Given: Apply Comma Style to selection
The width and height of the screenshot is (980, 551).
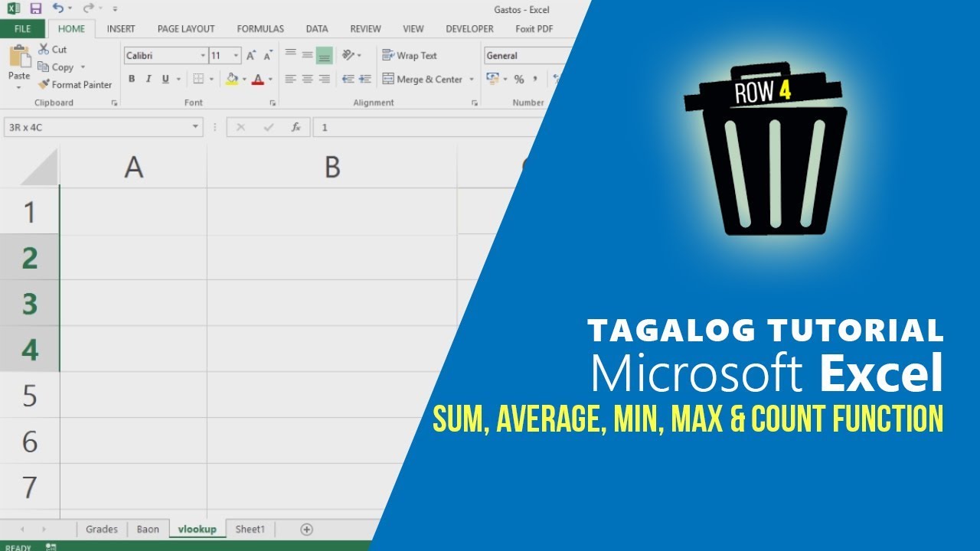Looking at the screenshot, I should (535, 80).
